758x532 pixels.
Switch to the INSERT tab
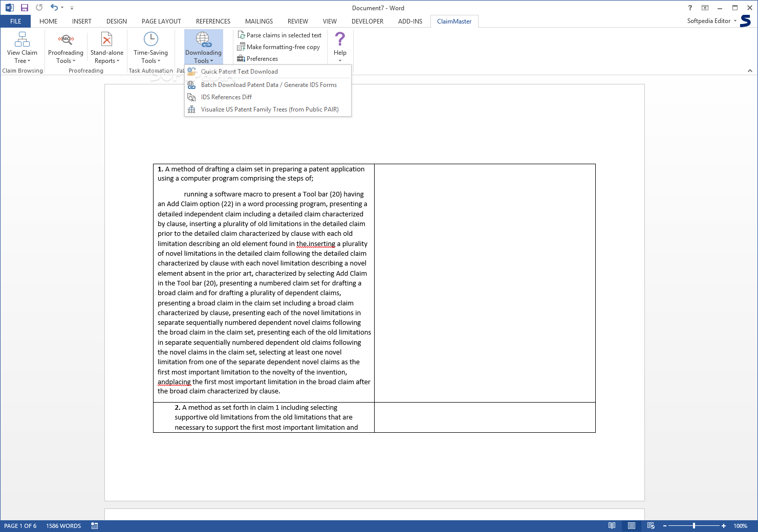tap(81, 21)
